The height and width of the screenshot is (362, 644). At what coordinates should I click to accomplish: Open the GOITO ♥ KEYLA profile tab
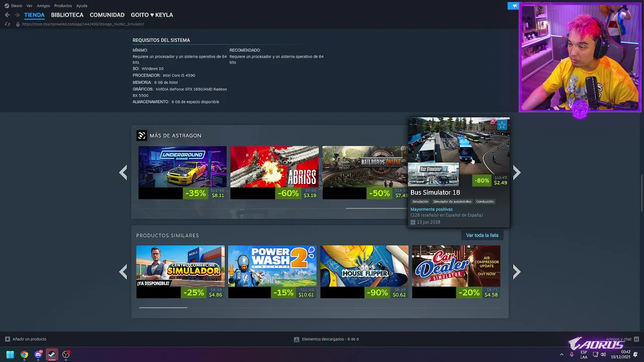click(x=152, y=15)
